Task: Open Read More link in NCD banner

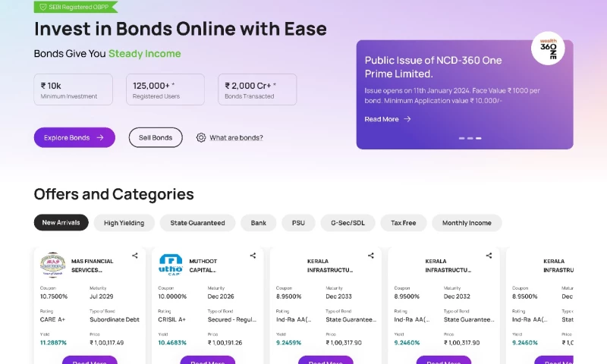Action: pyautogui.click(x=388, y=119)
